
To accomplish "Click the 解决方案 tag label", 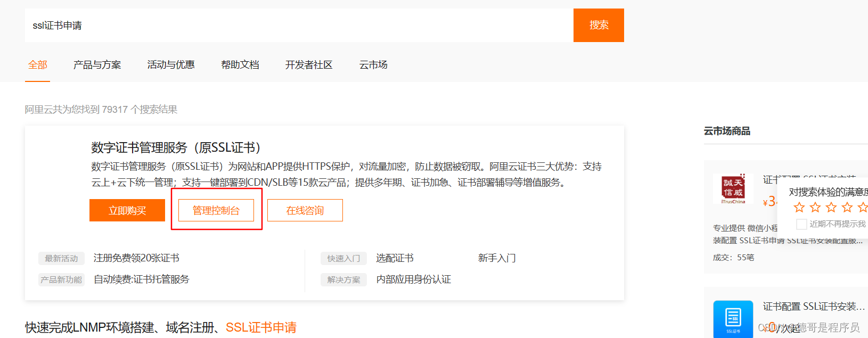I will pos(343,279).
